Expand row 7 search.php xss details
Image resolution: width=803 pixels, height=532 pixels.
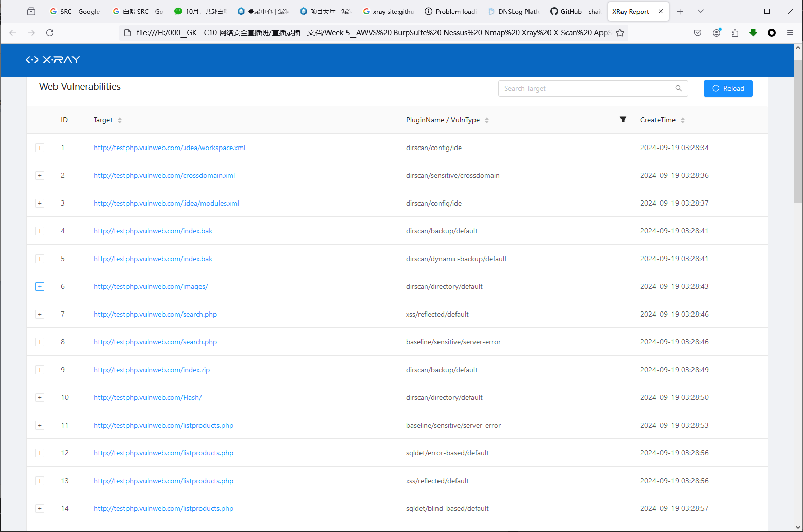(40, 314)
